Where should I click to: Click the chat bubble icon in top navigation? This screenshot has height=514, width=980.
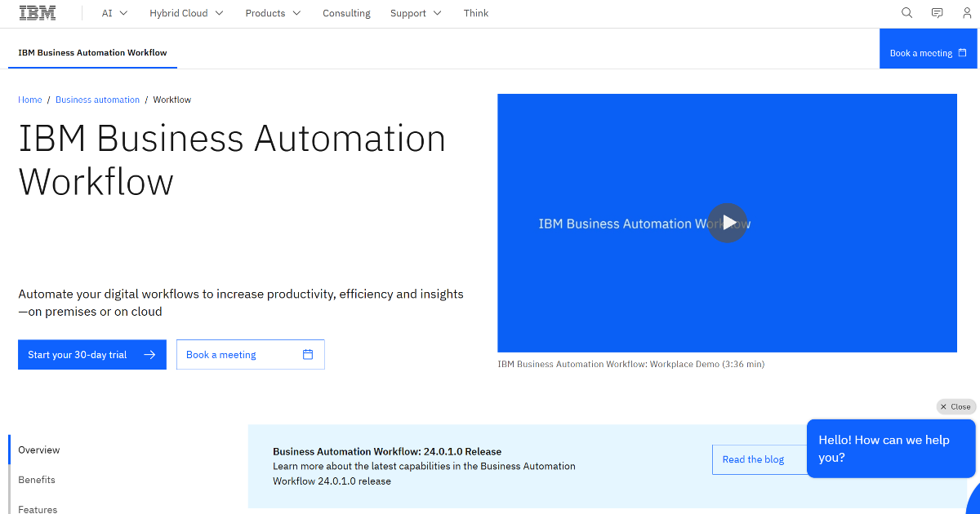pos(937,13)
